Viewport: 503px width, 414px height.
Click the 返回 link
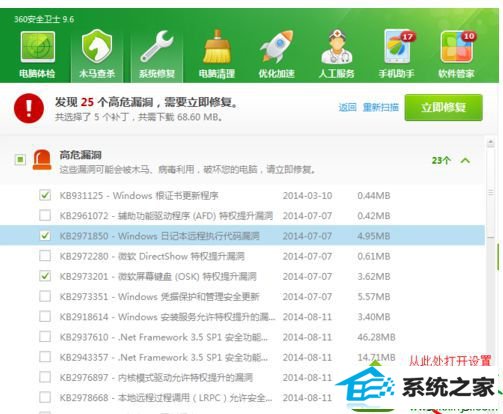pyautogui.click(x=347, y=107)
